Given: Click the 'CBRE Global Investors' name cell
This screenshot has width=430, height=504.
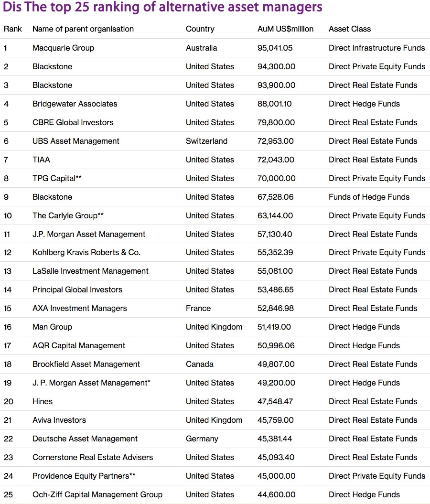Looking at the screenshot, I should pos(73,122).
